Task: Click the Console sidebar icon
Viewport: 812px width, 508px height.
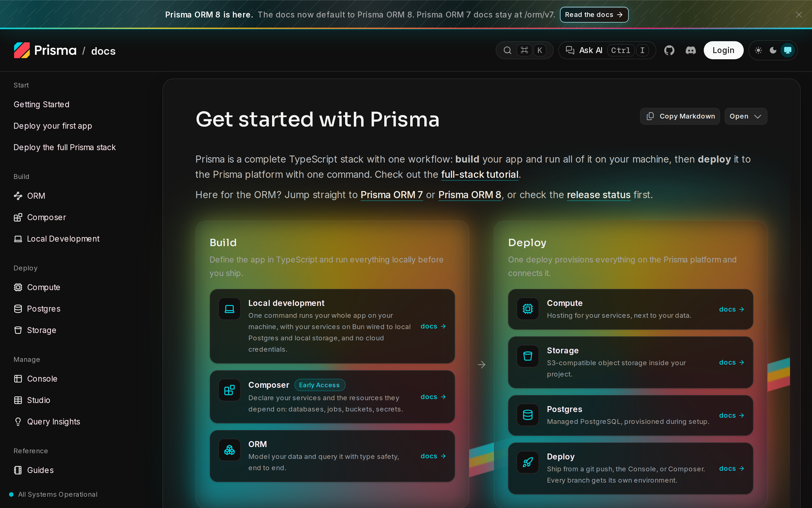Action: point(18,379)
